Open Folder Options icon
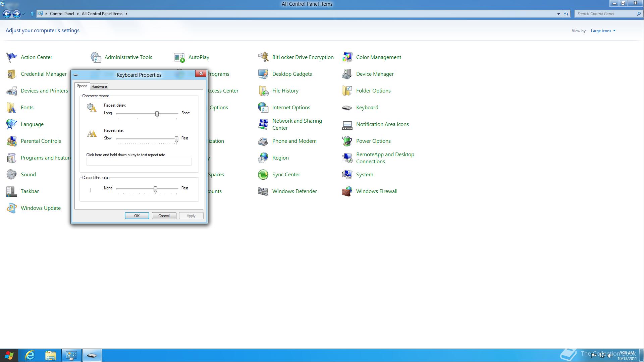This screenshot has width=644, height=362. 347,91
